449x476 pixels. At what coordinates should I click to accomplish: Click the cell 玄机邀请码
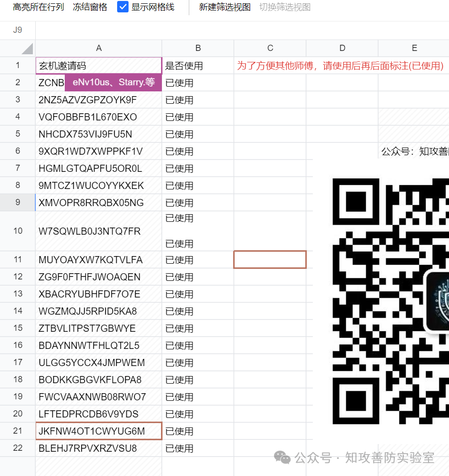point(99,66)
